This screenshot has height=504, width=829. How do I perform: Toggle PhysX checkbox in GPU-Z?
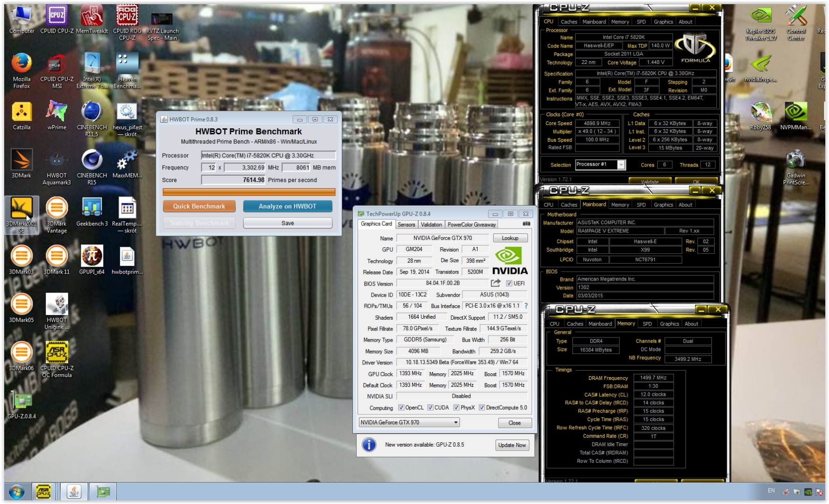click(456, 407)
